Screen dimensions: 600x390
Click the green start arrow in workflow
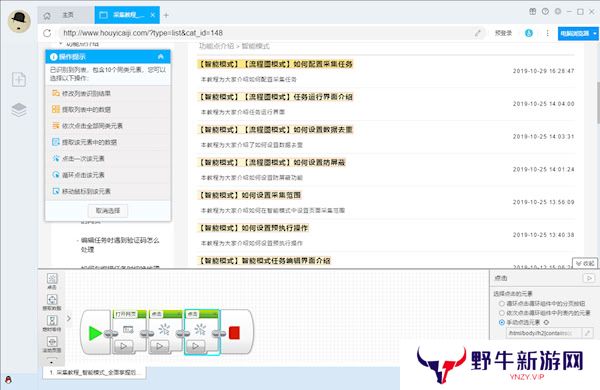(x=95, y=333)
